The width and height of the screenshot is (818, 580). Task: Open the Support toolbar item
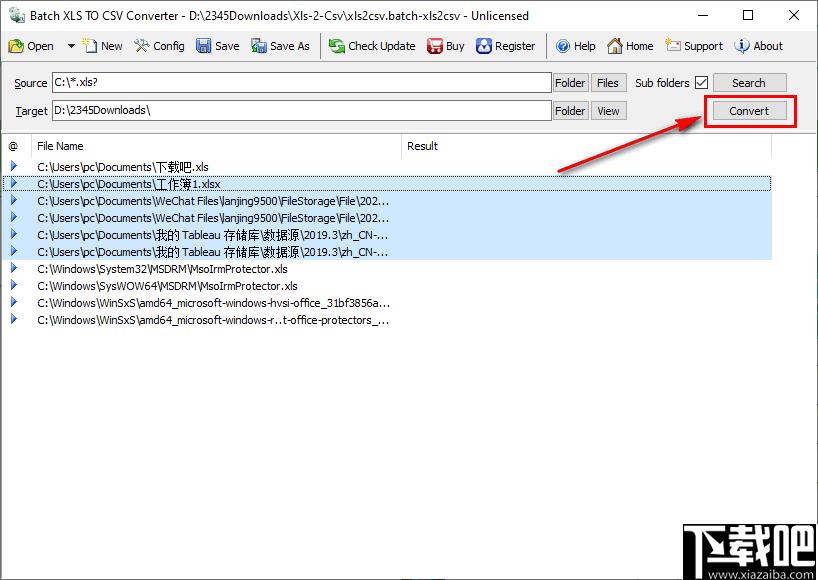coord(694,46)
